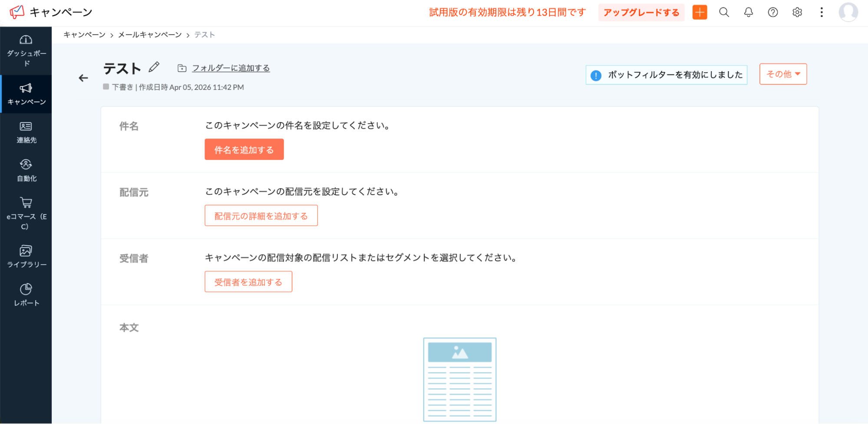Click the pencil icon to rename テスト
Viewport: 868px width, 424px height.
click(154, 67)
